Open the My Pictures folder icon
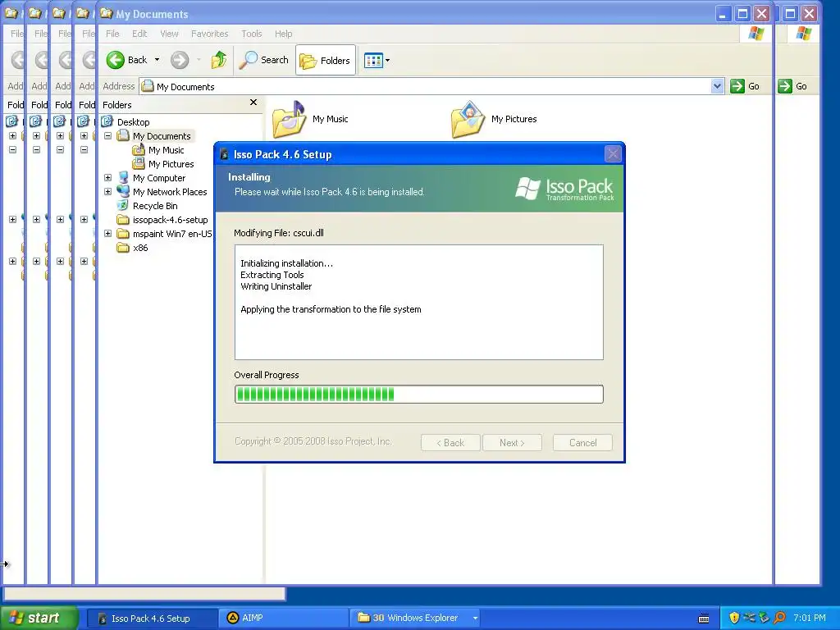The height and width of the screenshot is (630, 840). pyautogui.click(x=468, y=120)
